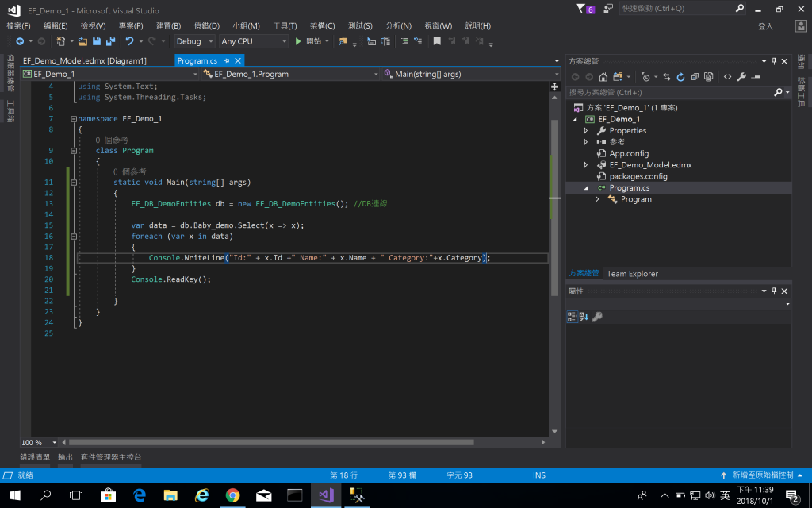This screenshot has width=812, height=508.
Task: Toggle auto-hide pin on Properties panel
Action: tap(774, 291)
